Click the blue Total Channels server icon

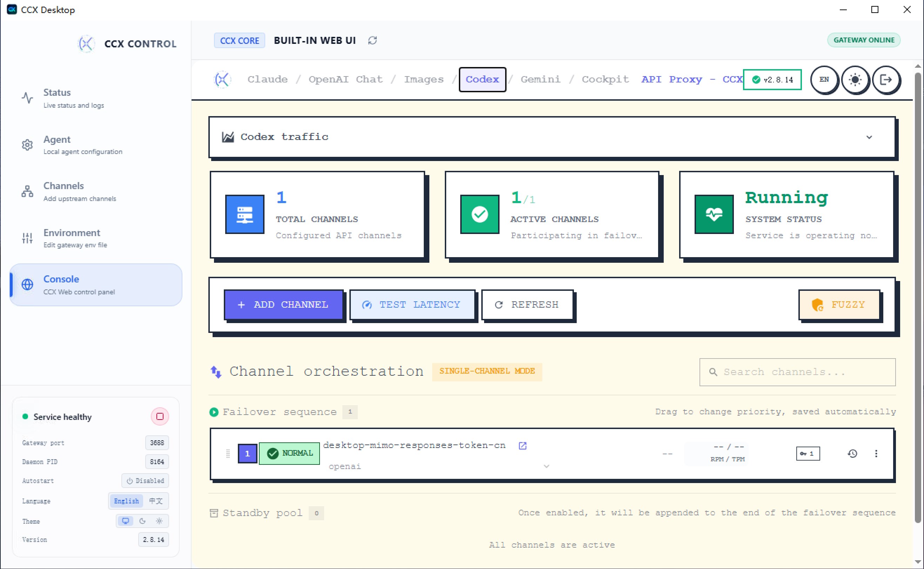tap(245, 214)
